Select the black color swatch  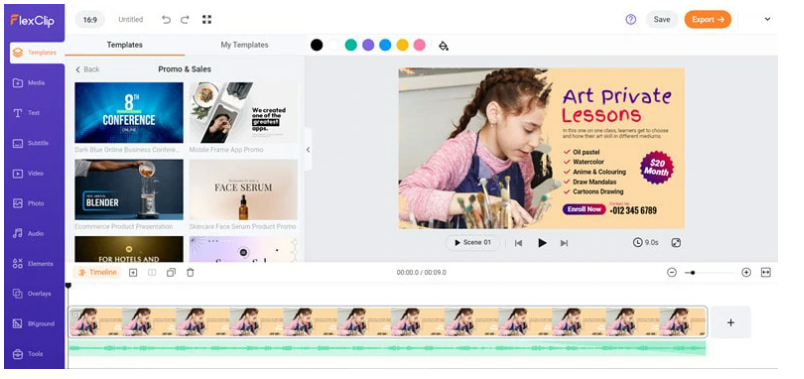tap(317, 45)
